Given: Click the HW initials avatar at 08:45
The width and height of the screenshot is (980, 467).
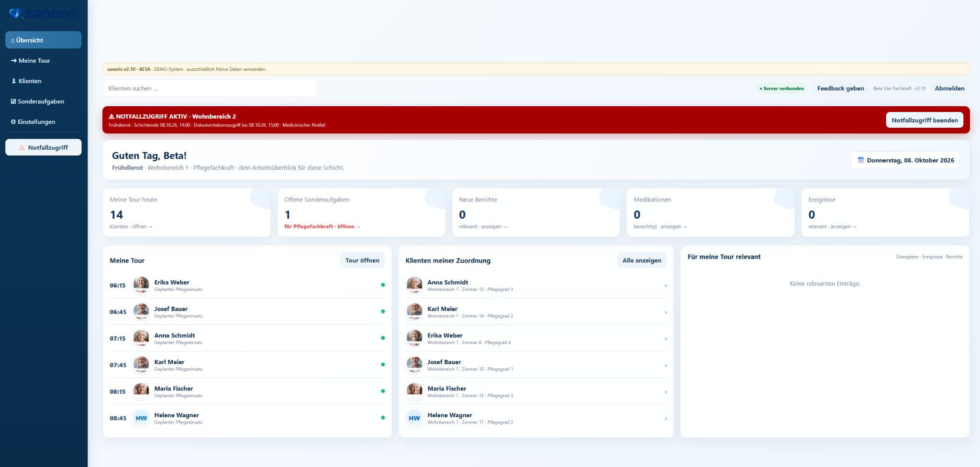Looking at the screenshot, I should click(x=141, y=418).
